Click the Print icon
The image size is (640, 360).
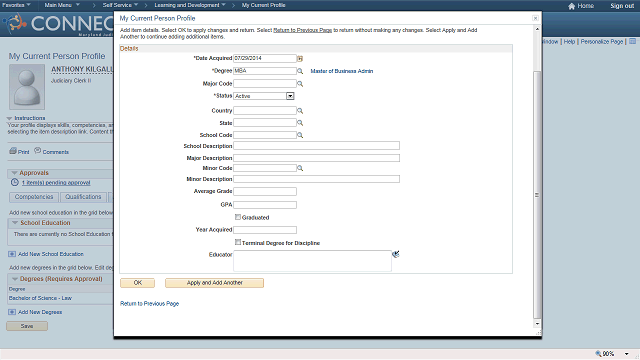(x=13, y=151)
